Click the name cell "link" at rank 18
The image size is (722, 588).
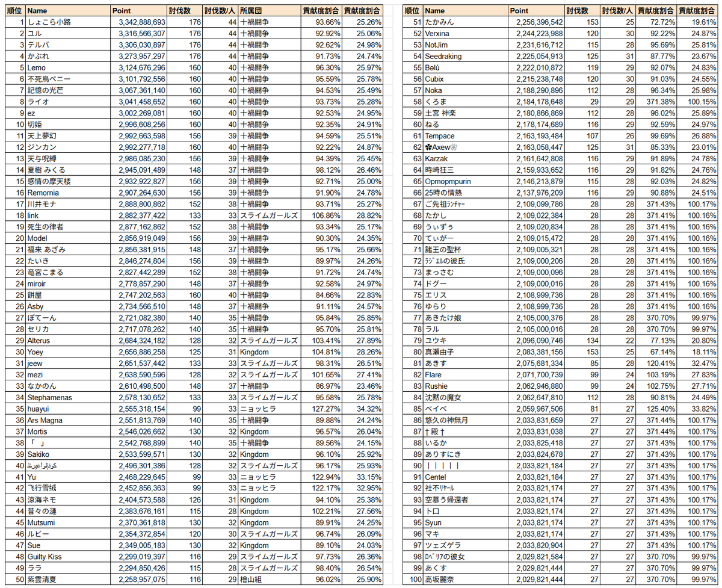click(68, 215)
